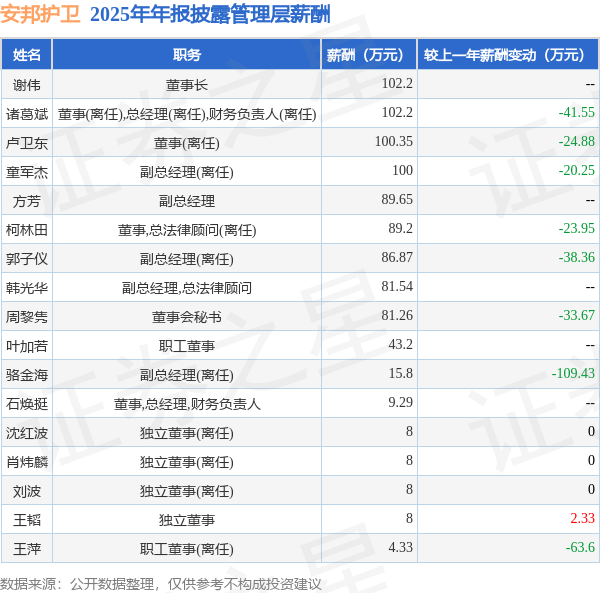Click the 2025年年报披露管理层薪酬 title text
Image resolution: width=600 pixels, height=593 pixels.
click(x=210, y=14)
